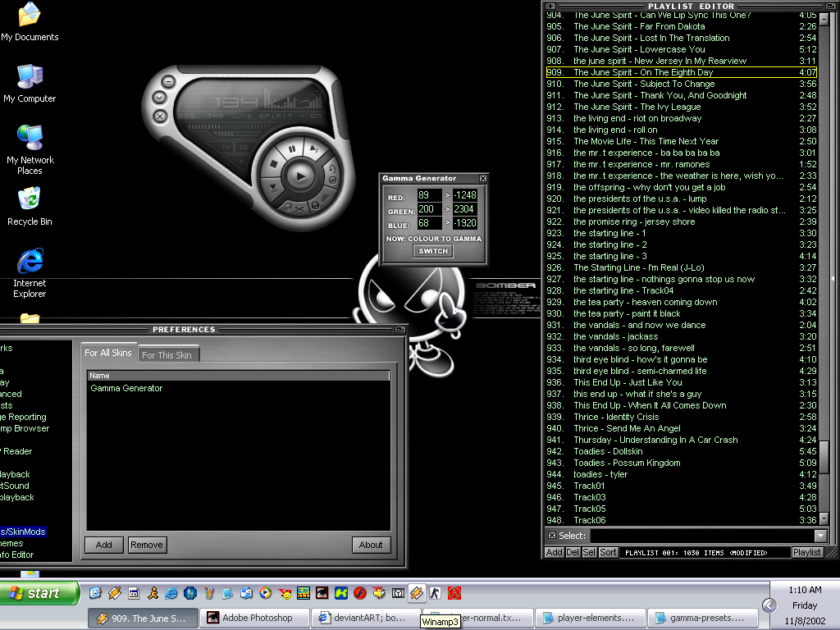
Task: Click the playlist scrollbar down arrow
Action: coord(824,518)
